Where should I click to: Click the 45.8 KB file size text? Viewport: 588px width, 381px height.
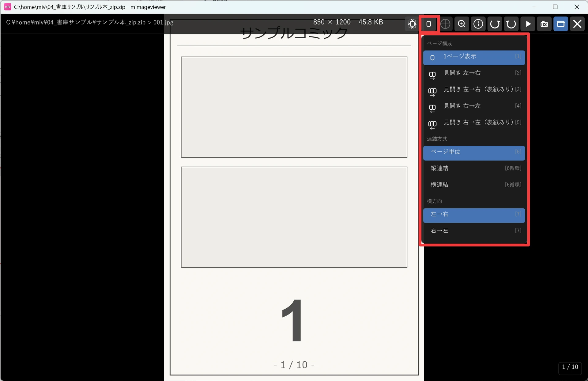[371, 22]
